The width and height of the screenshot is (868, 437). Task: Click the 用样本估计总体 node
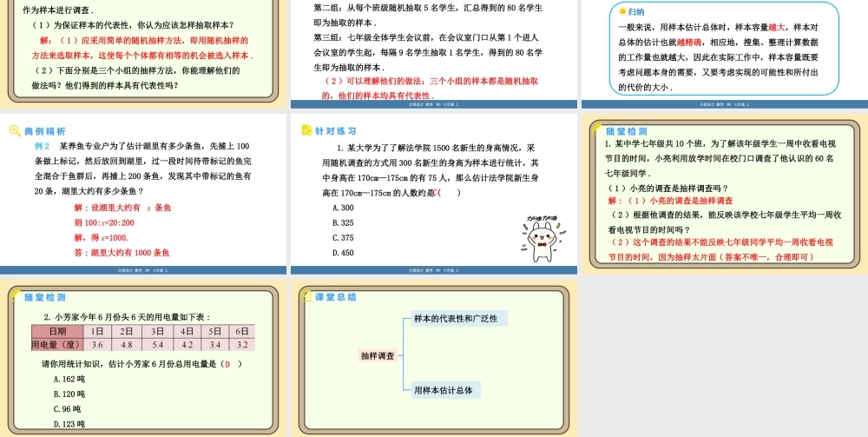(x=445, y=390)
